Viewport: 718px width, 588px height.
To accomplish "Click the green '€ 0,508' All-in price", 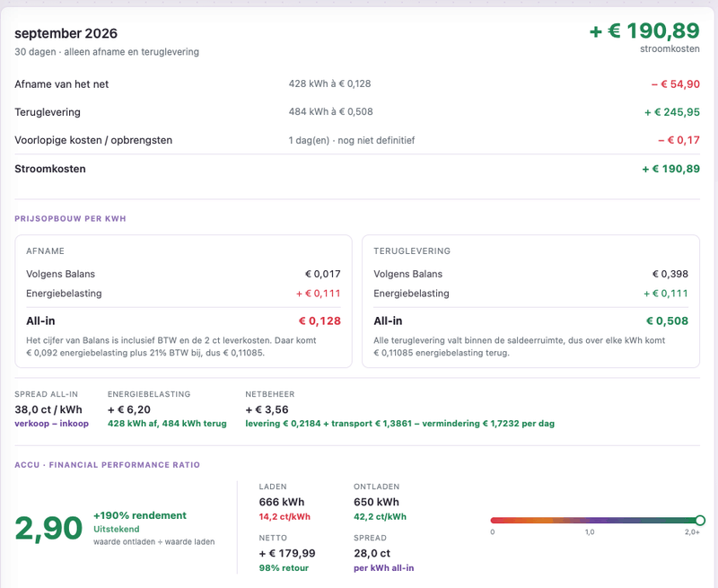I will point(667,321).
